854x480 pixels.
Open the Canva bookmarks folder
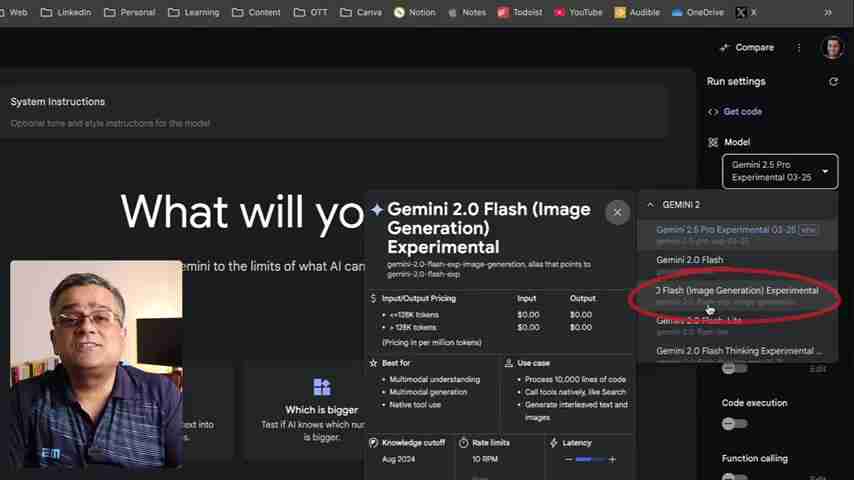(361, 12)
